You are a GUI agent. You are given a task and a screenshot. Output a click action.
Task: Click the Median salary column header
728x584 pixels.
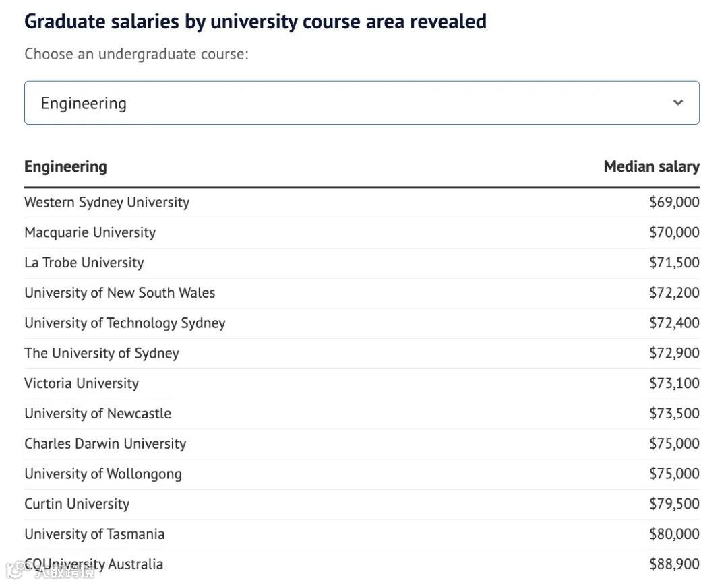[x=651, y=166]
